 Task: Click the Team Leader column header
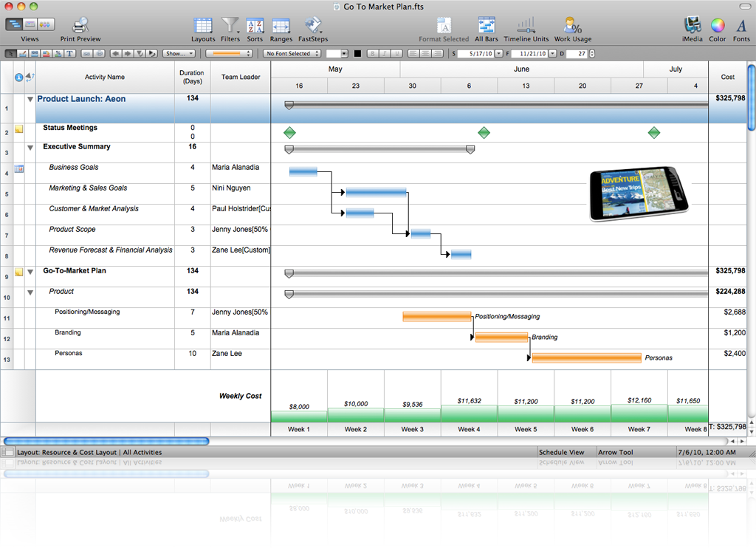[x=240, y=77]
